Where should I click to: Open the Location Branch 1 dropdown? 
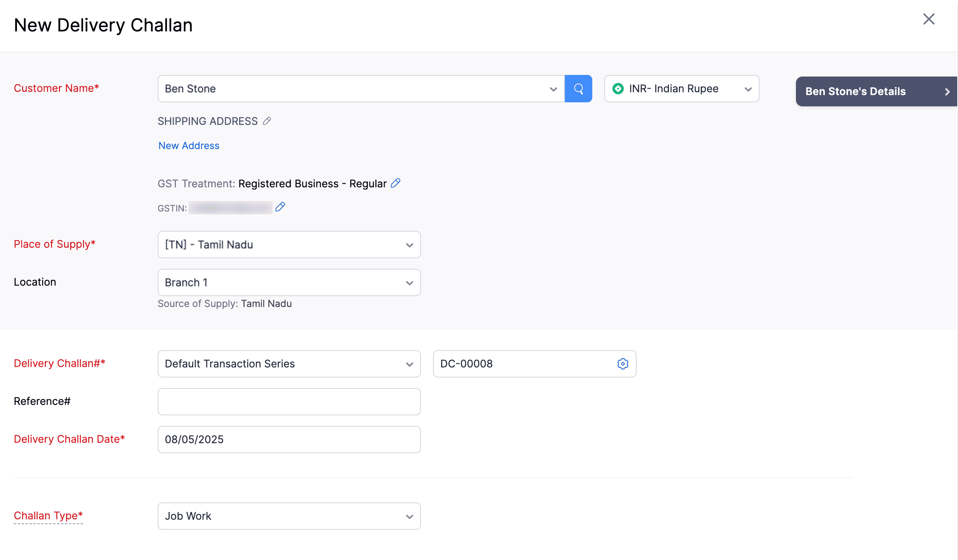click(409, 283)
